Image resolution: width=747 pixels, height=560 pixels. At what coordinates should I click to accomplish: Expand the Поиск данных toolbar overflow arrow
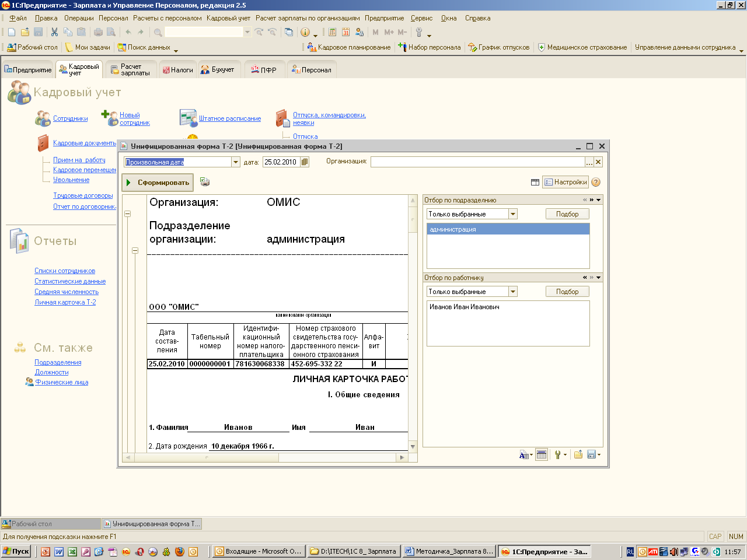click(x=176, y=50)
